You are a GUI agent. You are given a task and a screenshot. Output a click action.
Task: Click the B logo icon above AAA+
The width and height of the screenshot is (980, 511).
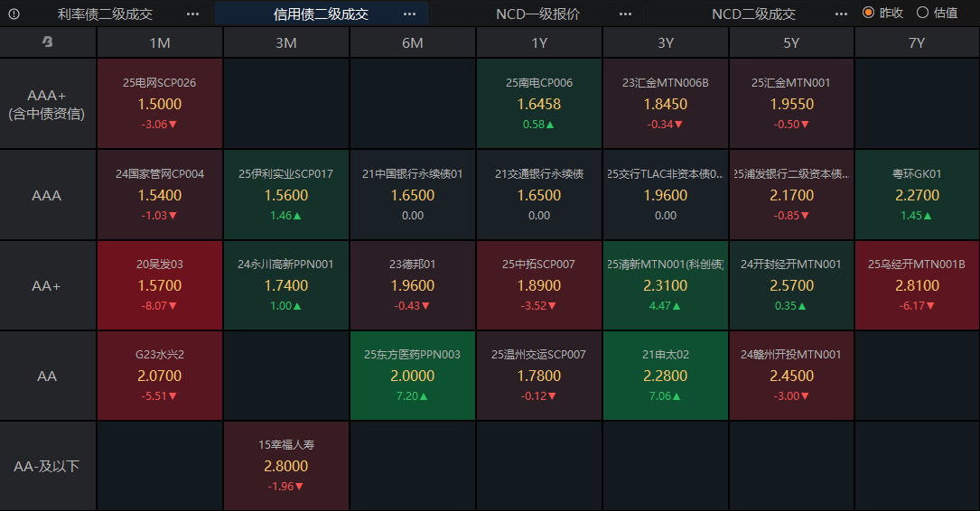click(x=47, y=42)
